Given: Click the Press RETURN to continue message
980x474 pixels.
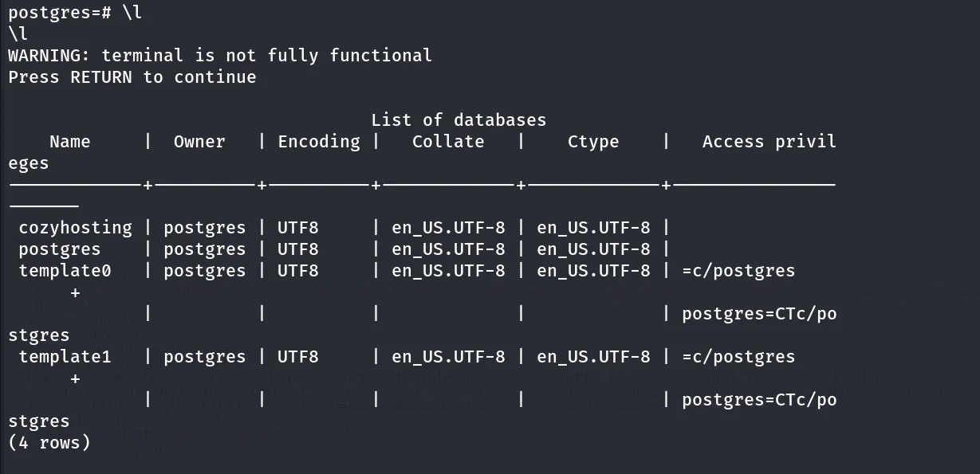Looking at the screenshot, I should pyautogui.click(x=132, y=77).
